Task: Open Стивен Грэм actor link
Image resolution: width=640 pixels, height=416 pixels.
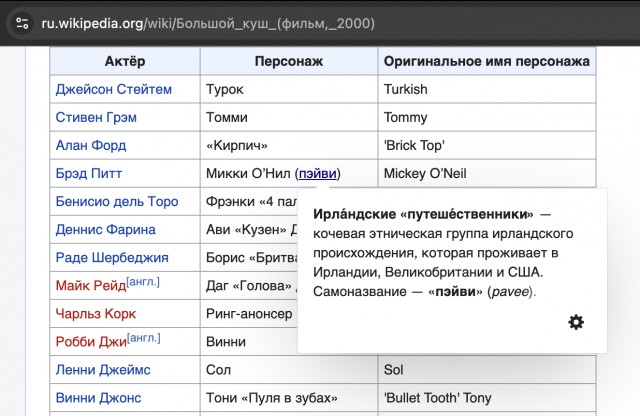Action: (x=96, y=117)
